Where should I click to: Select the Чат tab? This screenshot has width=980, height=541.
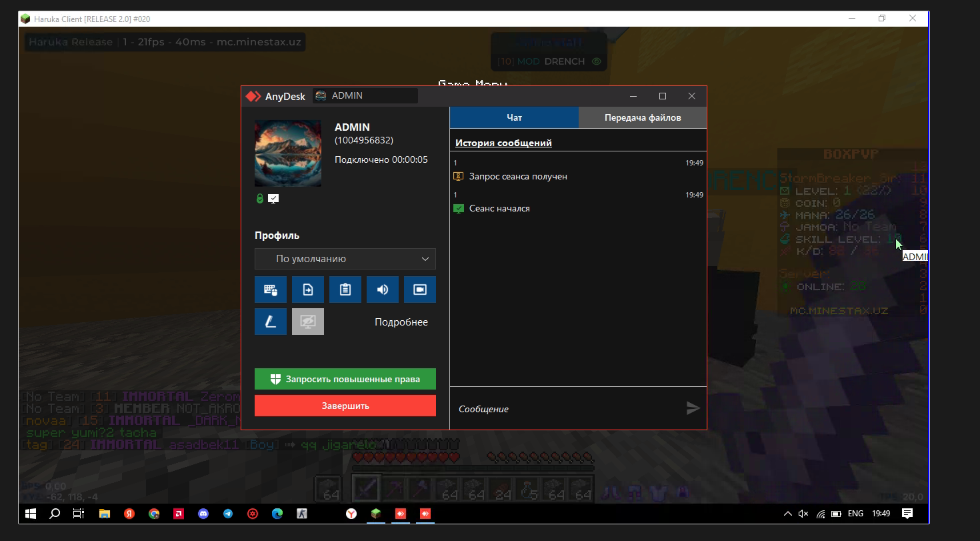[514, 117]
